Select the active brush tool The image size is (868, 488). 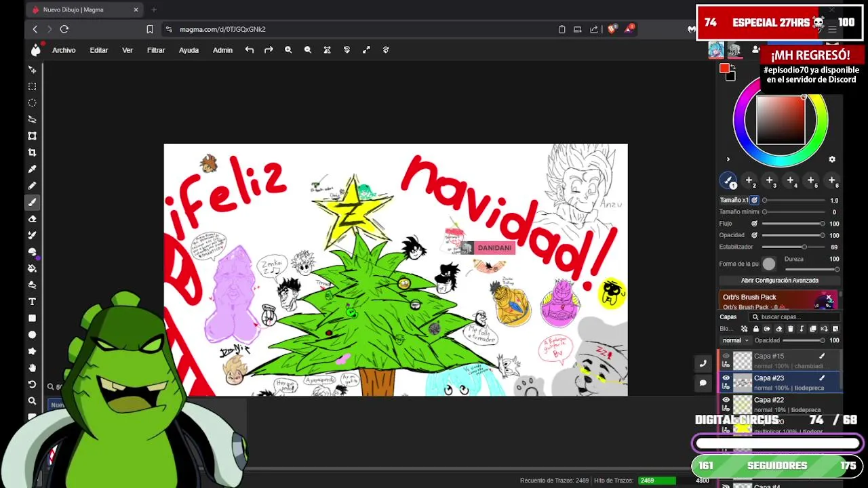coord(32,202)
